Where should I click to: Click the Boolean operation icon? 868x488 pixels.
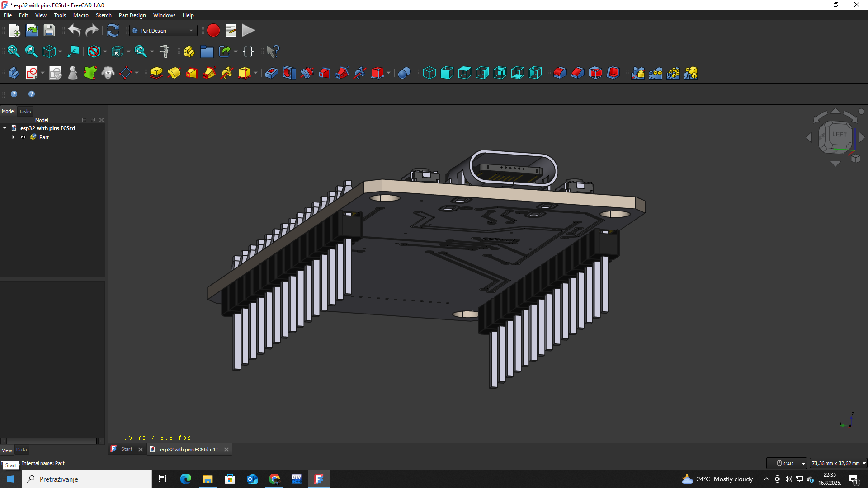pos(404,73)
